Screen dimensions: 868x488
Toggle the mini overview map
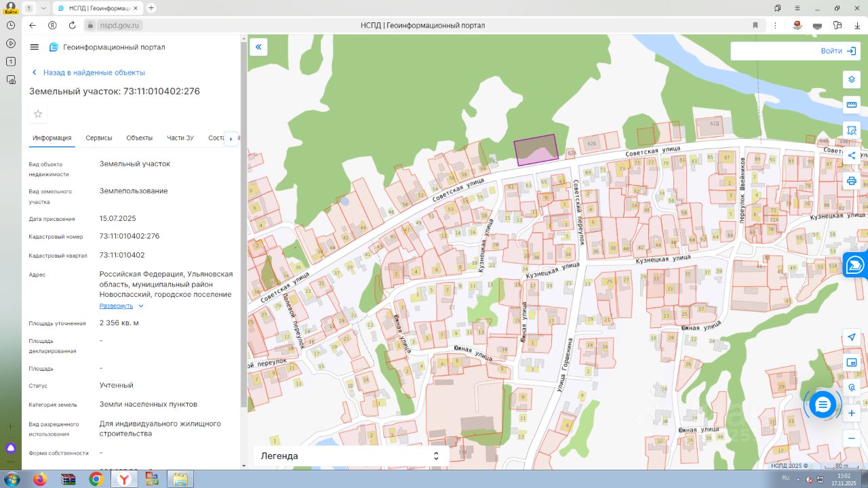click(852, 363)
